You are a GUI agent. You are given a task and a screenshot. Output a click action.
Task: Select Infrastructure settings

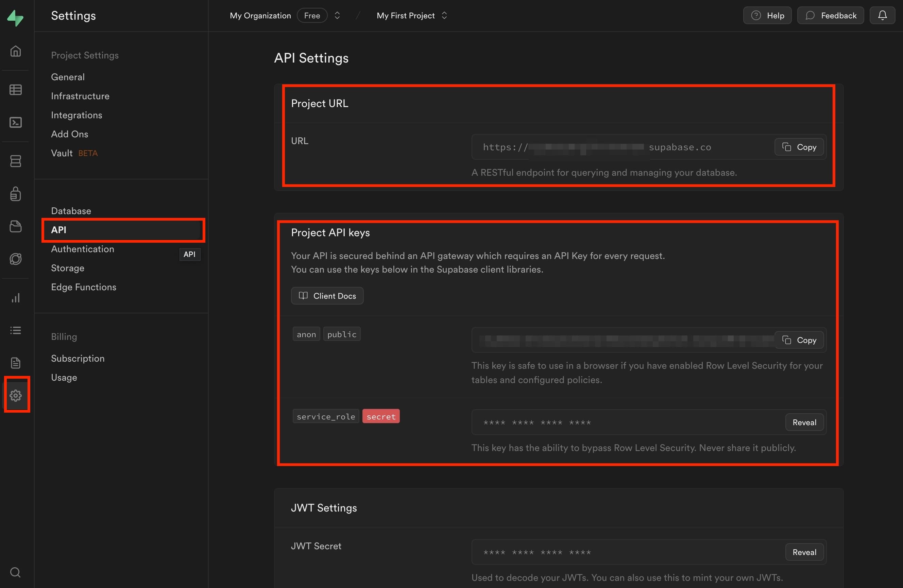click(x=81, y=96)
